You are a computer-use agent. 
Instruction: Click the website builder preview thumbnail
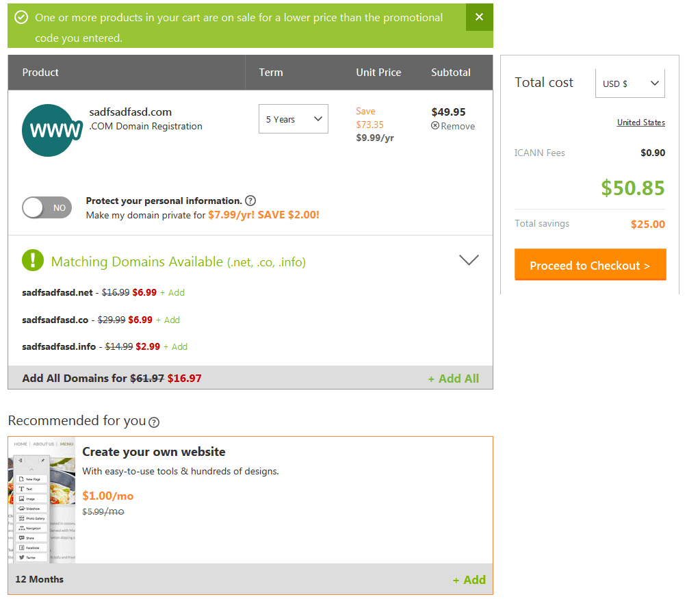click(x=42, y=502)
